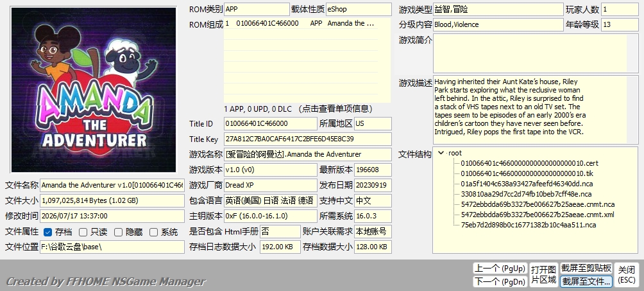Close the dialog with 关闭 (ESC)

tap(627, 275)
